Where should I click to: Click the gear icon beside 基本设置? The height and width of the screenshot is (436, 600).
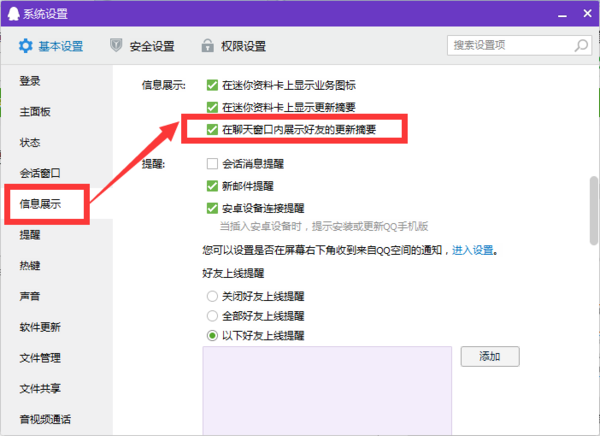26,46
